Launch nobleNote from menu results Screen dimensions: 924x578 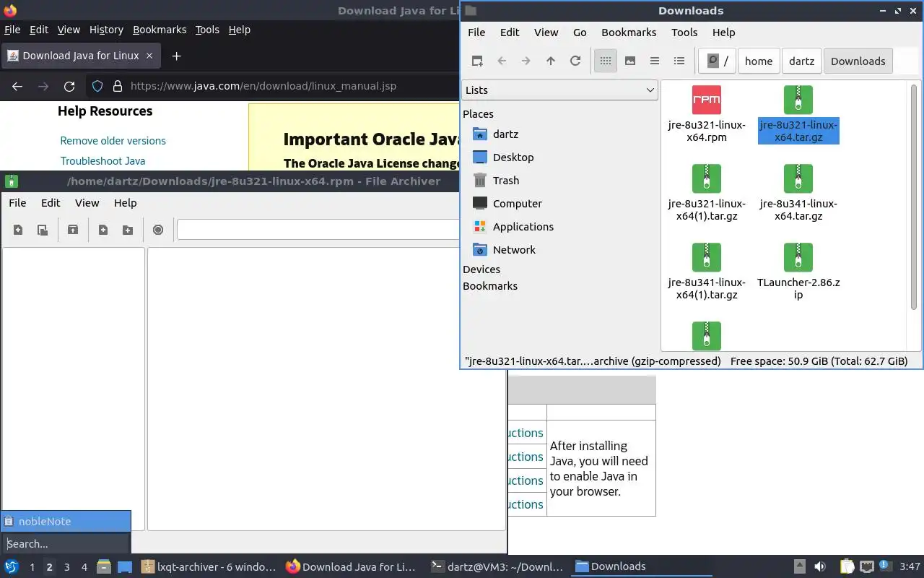(66, 521)
